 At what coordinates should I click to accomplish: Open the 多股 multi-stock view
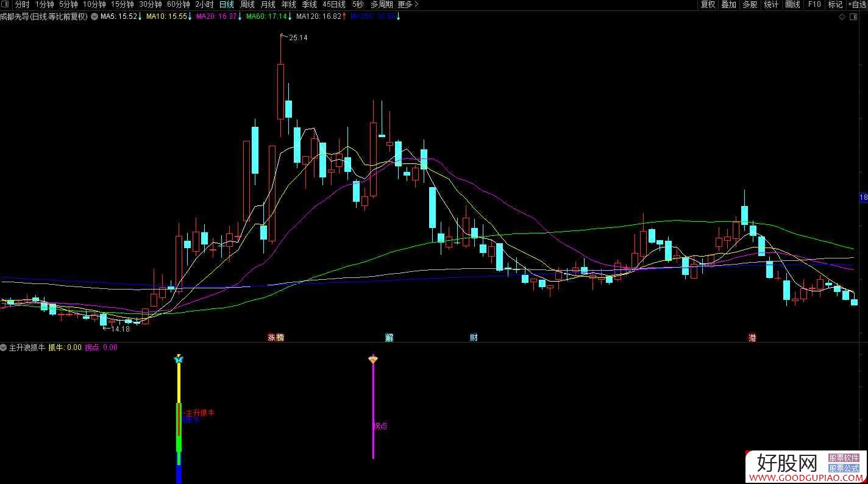point(750,4)
